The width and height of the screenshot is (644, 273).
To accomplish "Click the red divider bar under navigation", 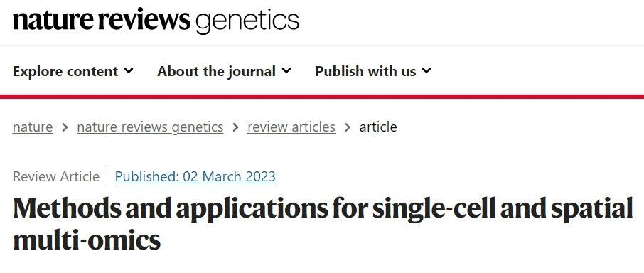I will point(322,97).
